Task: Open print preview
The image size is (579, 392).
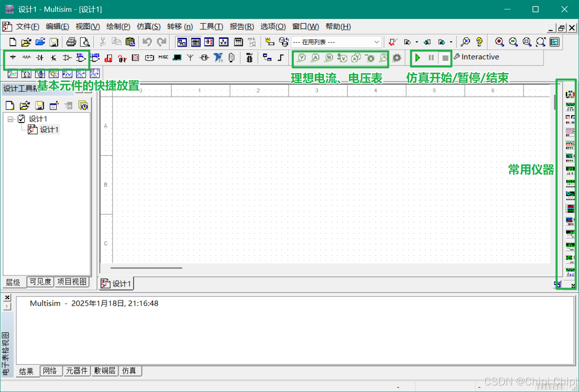Action: [85, 42]
